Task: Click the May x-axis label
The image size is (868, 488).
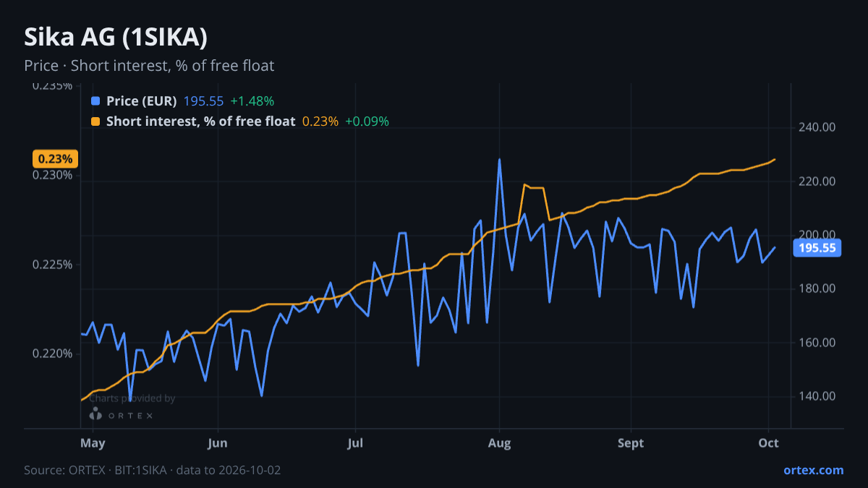Action: pyautogui.click(x=93, y=442)
